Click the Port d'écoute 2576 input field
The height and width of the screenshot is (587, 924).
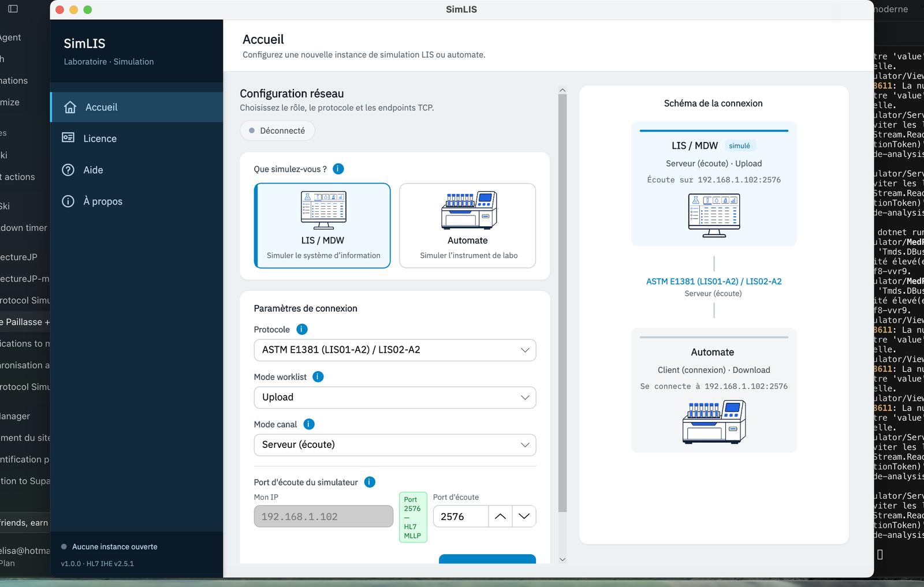click(x=461, y=517)
